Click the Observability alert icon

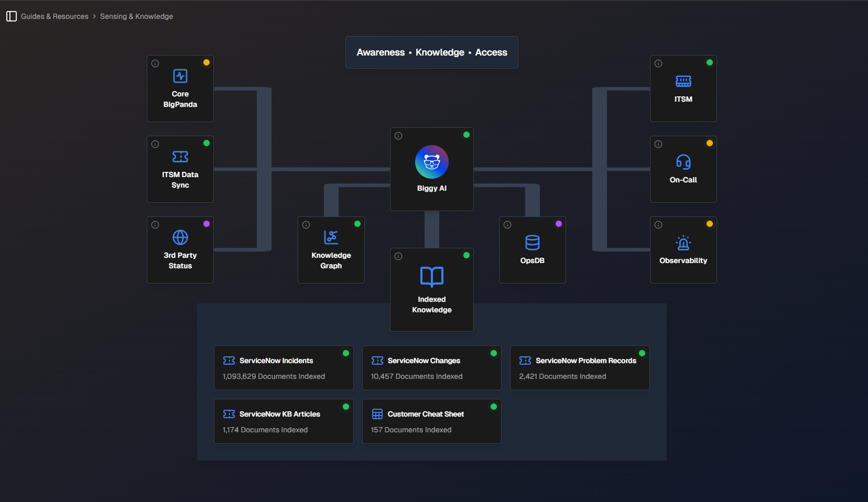pos(683,242)
